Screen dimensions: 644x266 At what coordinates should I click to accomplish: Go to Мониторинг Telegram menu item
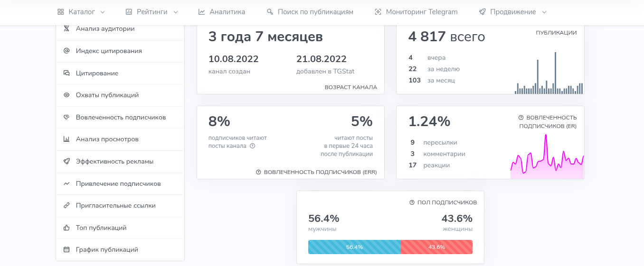[x=416, y=12]
